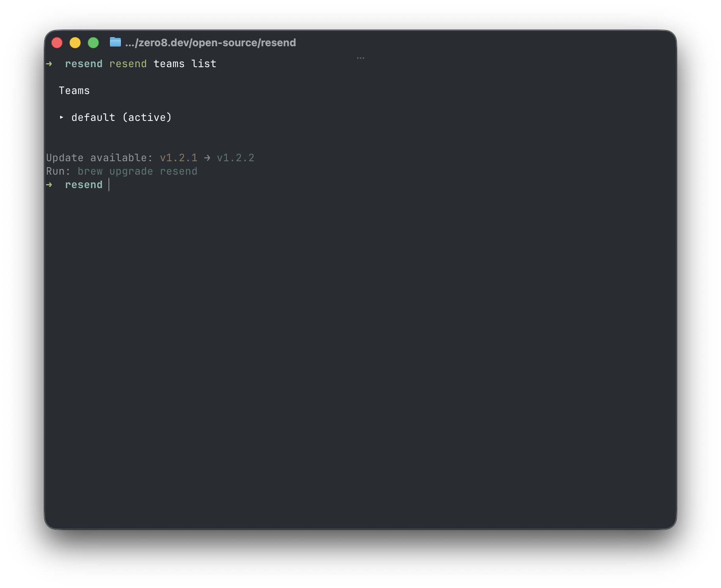This screenshot has height=588, width=721.
Task: Click the yellow minimize window button
Action: click(x=75, y=43)
